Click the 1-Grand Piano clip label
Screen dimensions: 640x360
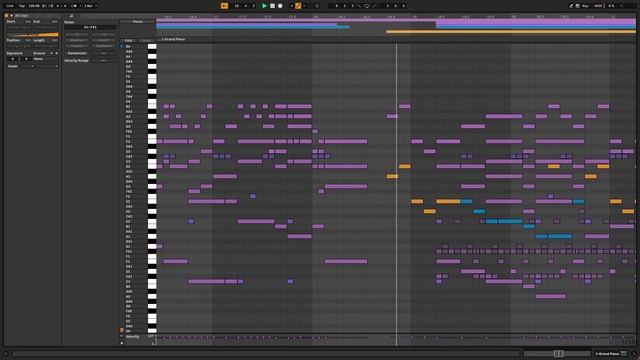[173, 40]
